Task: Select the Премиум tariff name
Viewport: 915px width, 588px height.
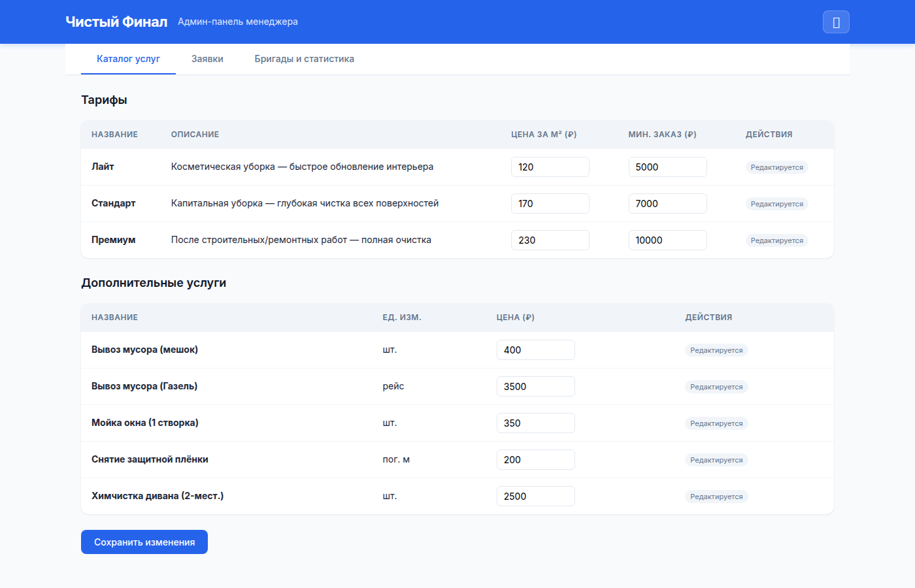Action: tap(114, 240)
